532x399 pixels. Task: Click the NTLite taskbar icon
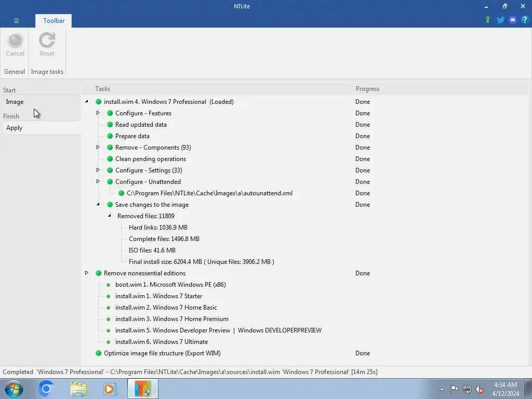click(x=143, y=389)
